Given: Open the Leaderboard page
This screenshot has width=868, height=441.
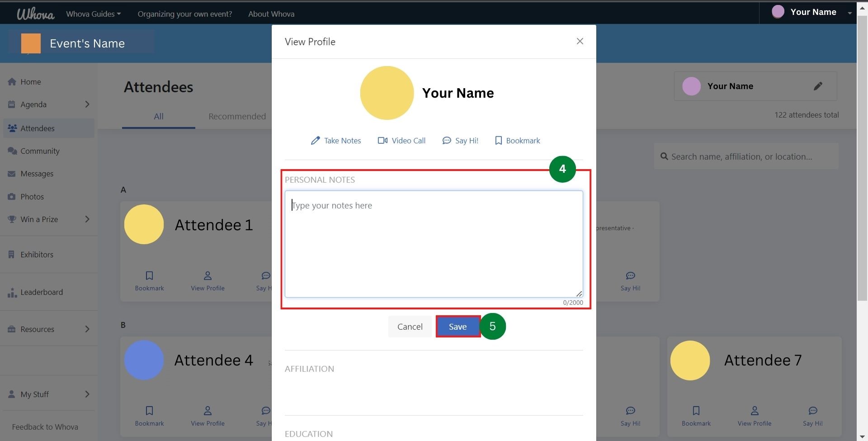Looking at the screenshot, I should point(42,292).
